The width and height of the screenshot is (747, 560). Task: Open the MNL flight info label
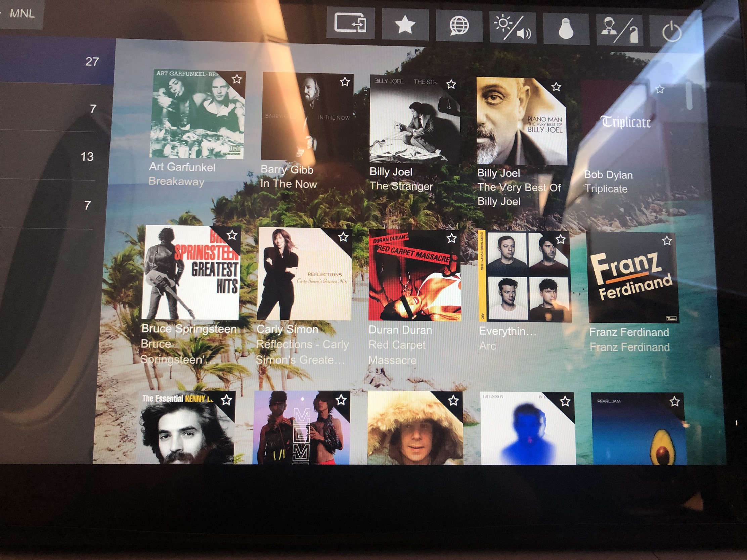pyautogui.click(x=21, y=14)
